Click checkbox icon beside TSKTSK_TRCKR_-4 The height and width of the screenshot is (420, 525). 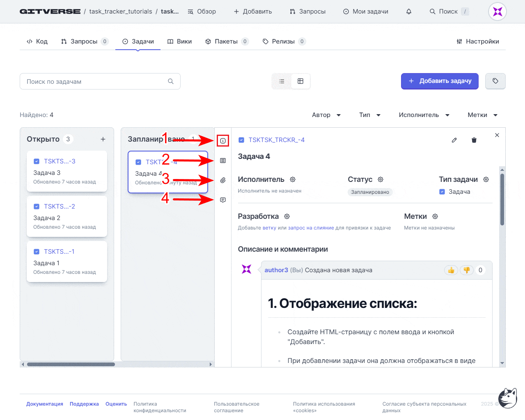pyautogui.click(x=241, y=140)
